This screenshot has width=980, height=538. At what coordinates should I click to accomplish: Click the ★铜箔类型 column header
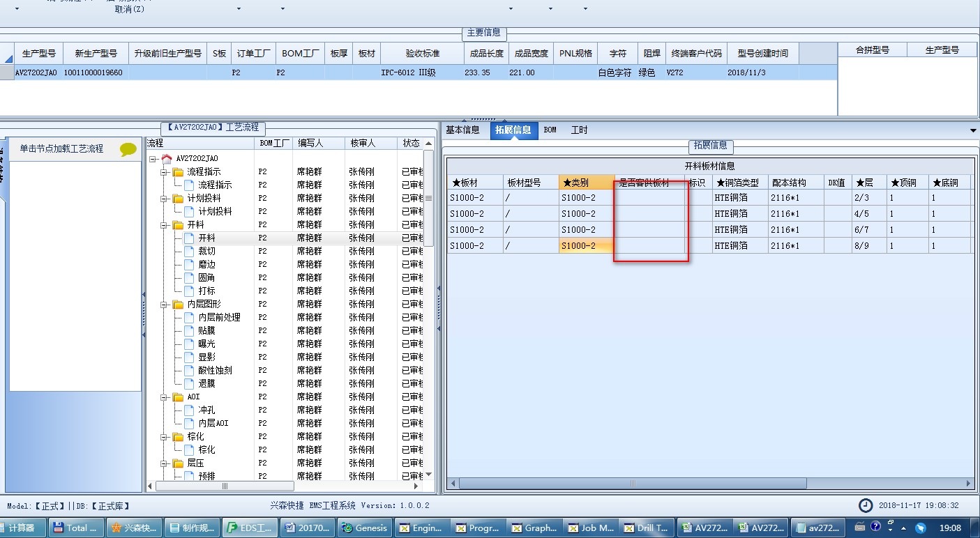click(739, 183)
